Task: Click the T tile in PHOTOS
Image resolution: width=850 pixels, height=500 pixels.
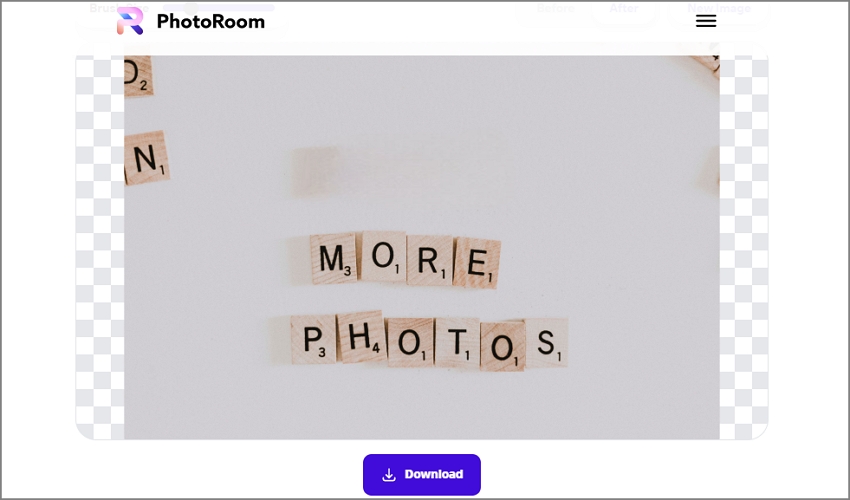Action: pyautogui.click(x=457, y=343)
